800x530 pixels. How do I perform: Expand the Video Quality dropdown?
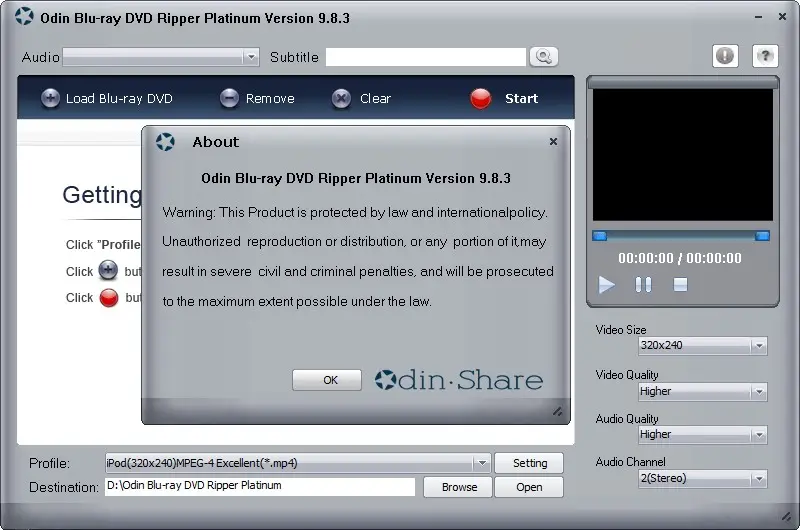(x=759, y=392)
